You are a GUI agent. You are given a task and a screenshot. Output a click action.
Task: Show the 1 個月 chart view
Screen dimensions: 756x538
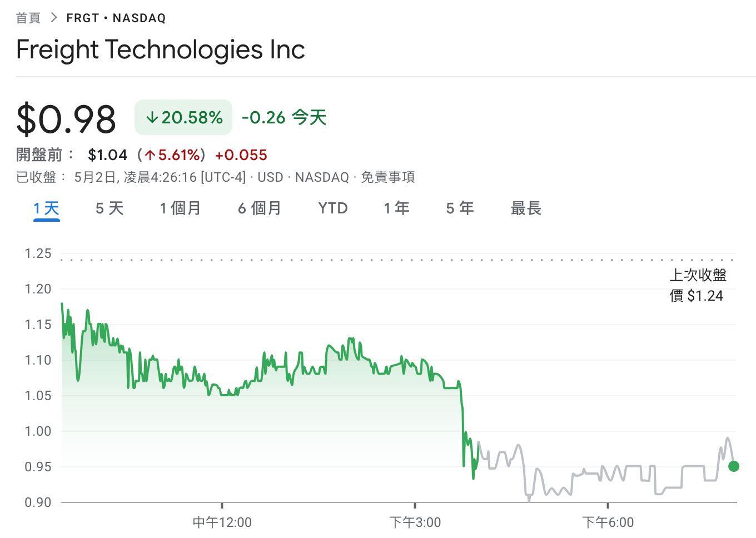click(180, 208)
